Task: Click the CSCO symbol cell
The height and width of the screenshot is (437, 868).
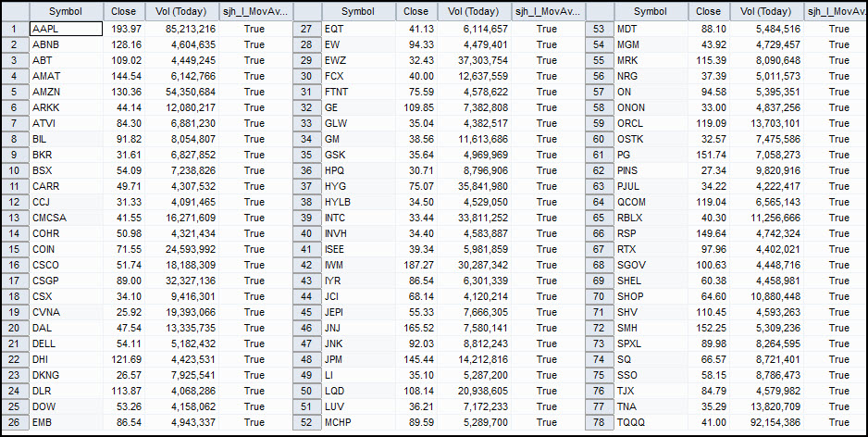Action: click(66, 266)
